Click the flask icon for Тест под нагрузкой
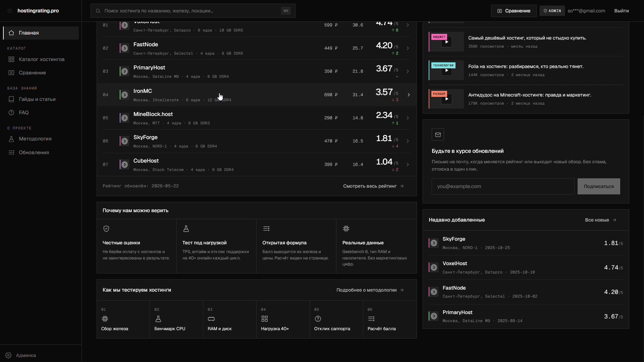Screen dimensions: 644x362 (x=186, y=229)
